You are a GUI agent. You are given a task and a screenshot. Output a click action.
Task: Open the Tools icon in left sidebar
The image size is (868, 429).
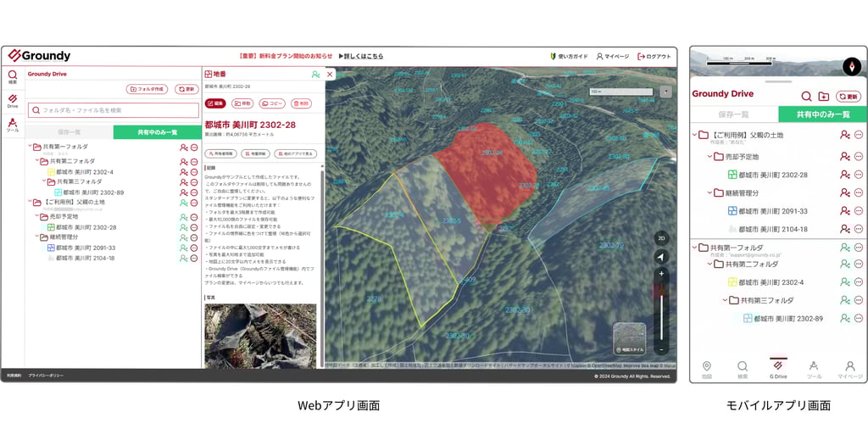click(x=12, y=125)
